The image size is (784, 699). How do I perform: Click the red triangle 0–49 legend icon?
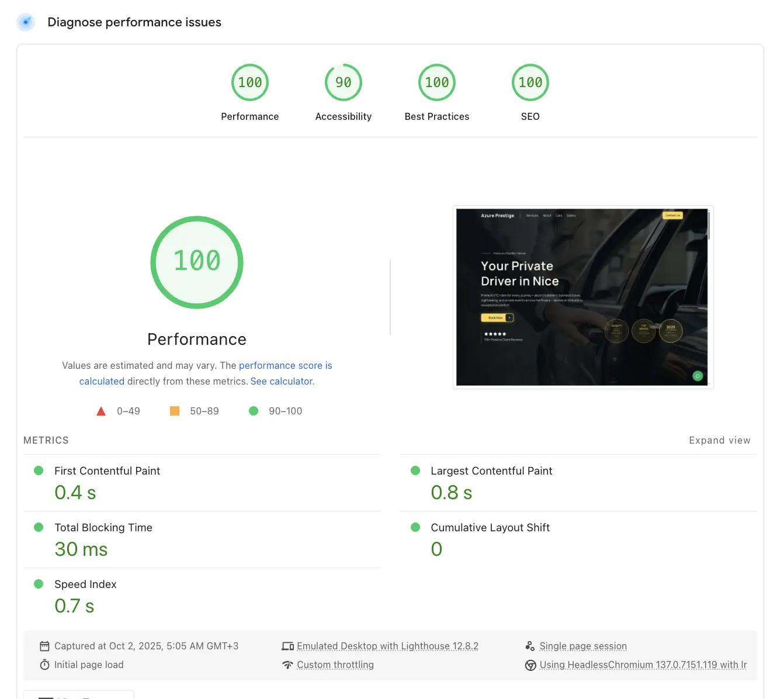101,411
